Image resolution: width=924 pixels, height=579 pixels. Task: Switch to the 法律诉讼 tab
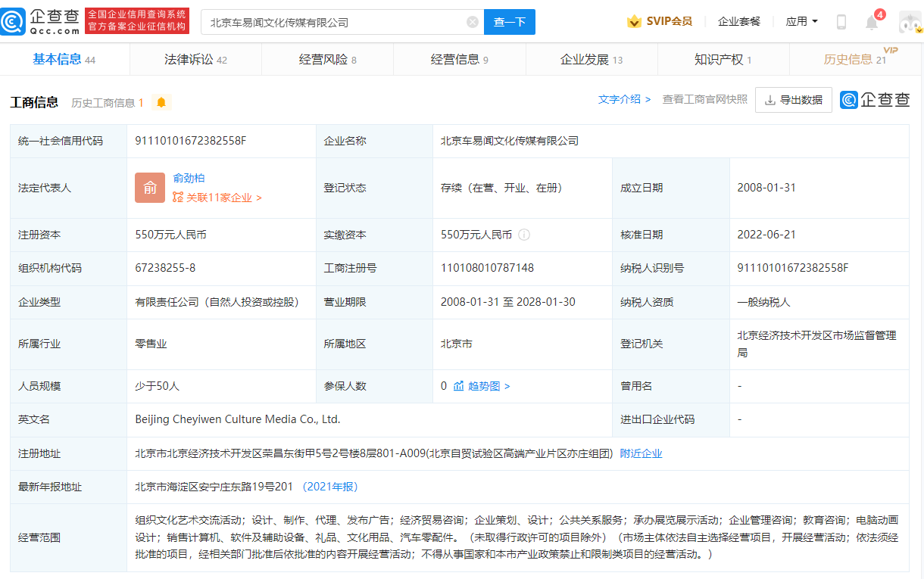tap(195, 60)
